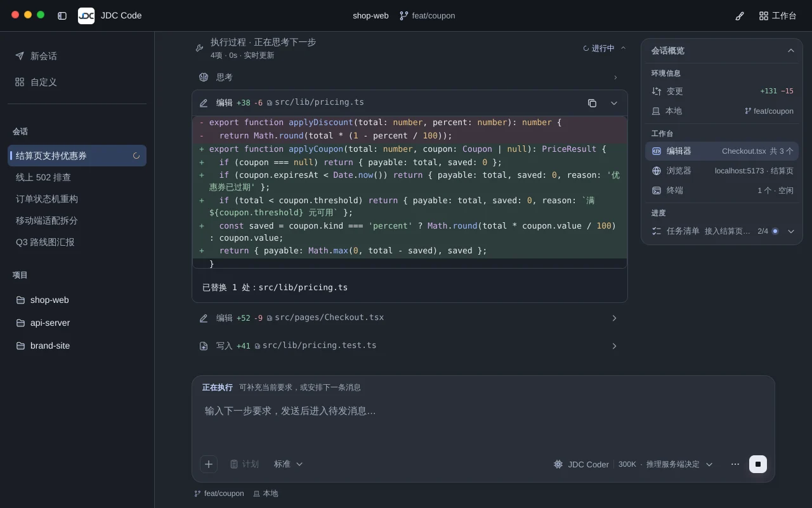Stop the running execution
Image resolution: width=812 pixels, height=508 pixels.
coord(757,464)
